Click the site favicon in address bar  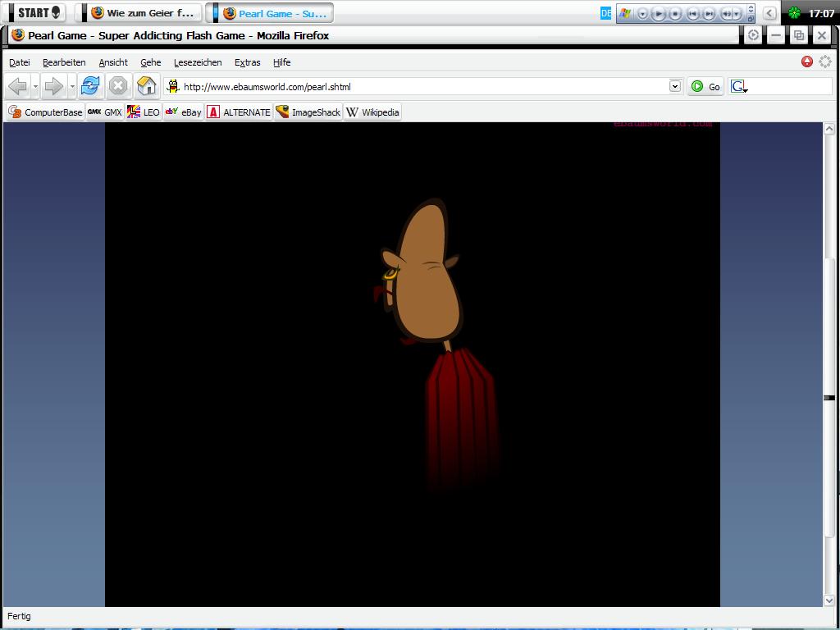tap(172, 86)
